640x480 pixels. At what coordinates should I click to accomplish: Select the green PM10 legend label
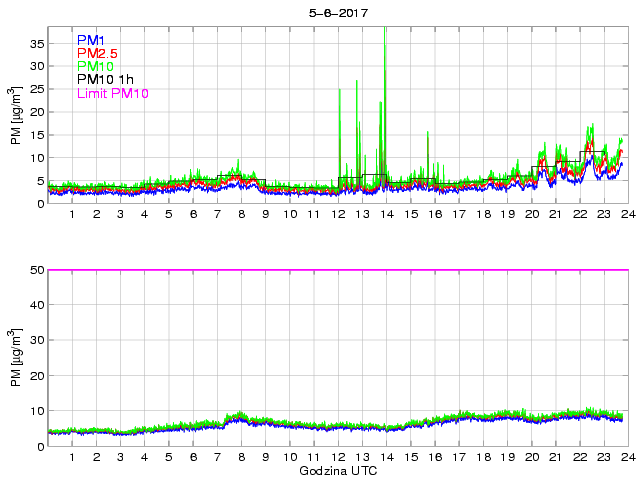[x=96, y=66]
